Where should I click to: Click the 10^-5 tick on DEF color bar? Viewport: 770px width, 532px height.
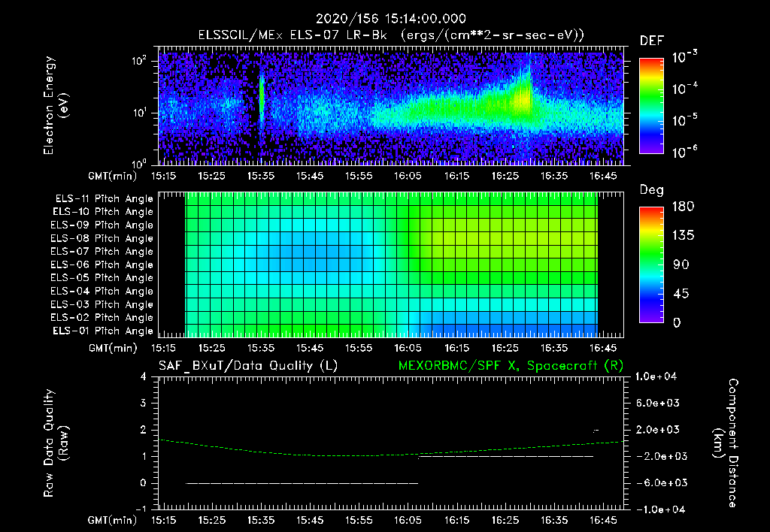(x=684, y=120)
